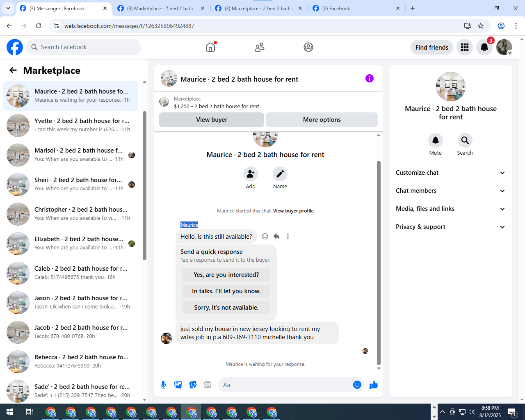The width and height of the screenshot is (525, 420).
Task: Open the View buyer profile link
Action: (293, 211)
